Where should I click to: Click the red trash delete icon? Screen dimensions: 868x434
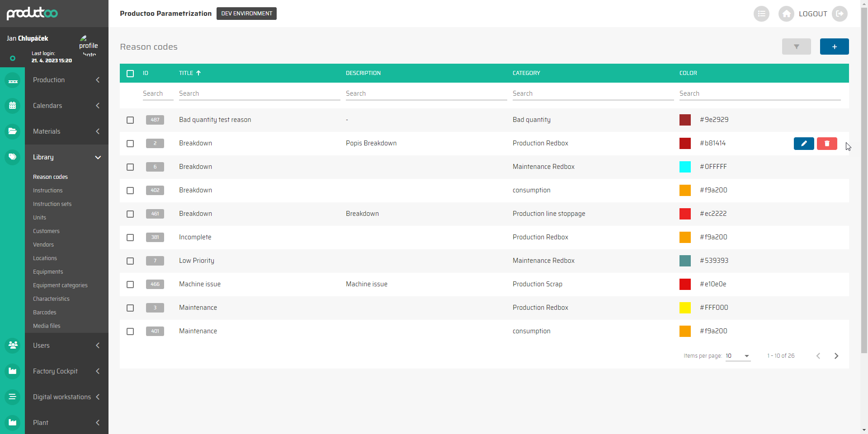(827, 144)
